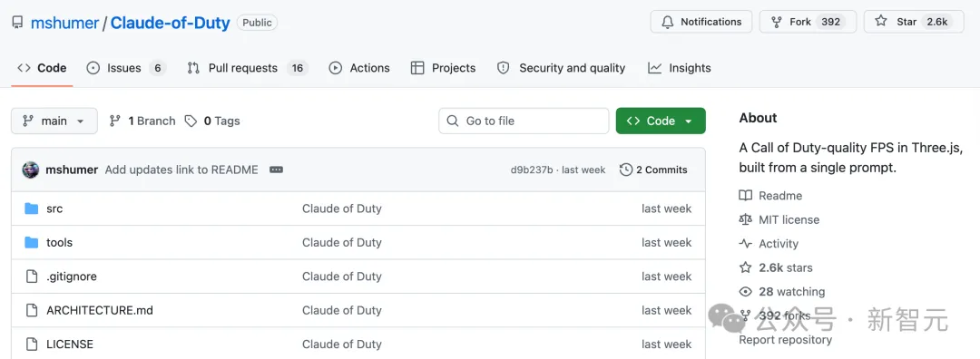Click the Fork icon button
The height and width of the screenshot is (359, 980).
click(776, 22)
